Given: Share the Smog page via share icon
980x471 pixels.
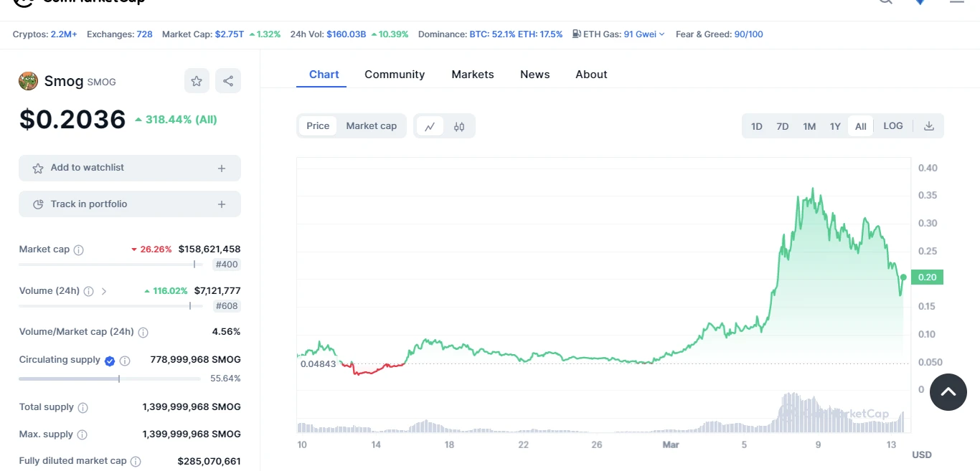Looking at the screenshot, I should [x=228, y=81].
